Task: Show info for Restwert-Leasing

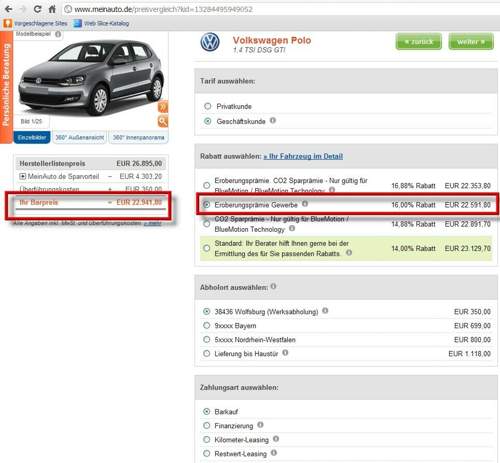Action: click(x=274, y=453)
